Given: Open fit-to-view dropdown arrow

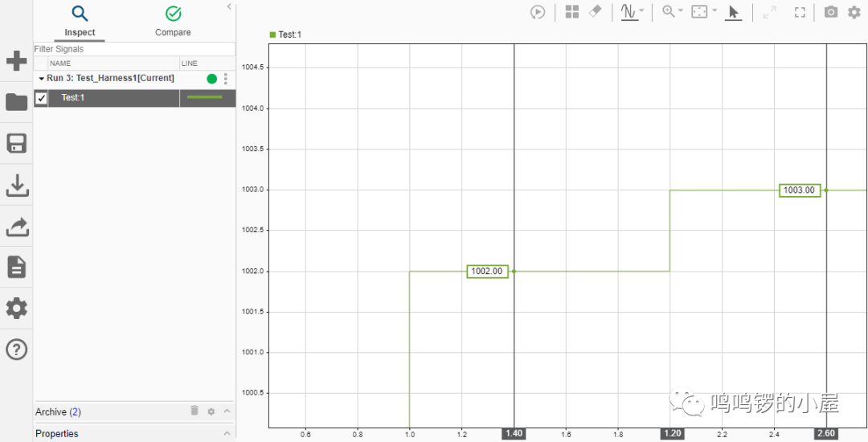Looking at the screenshot, I should (714, 10).
